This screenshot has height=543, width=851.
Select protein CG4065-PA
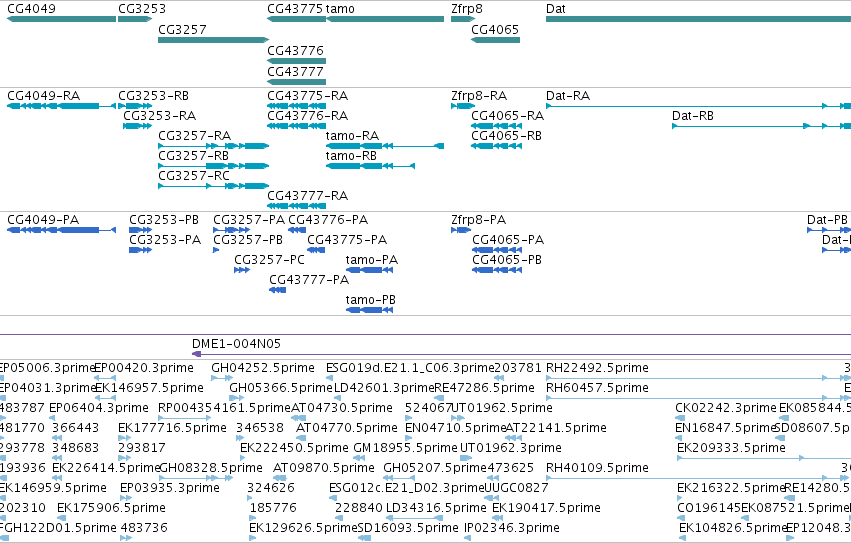(x=497, y=250)
